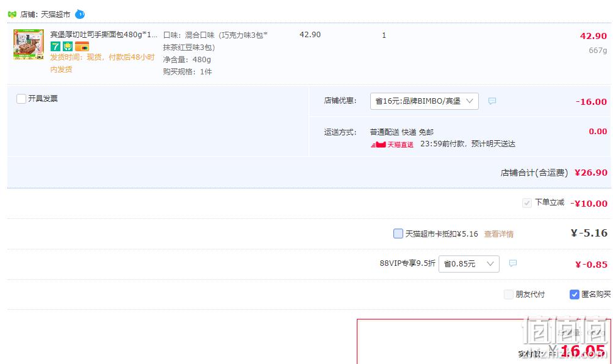613x364 pixels.
Task: Click the 购买规格：1件 text
Action: [187, 71]
